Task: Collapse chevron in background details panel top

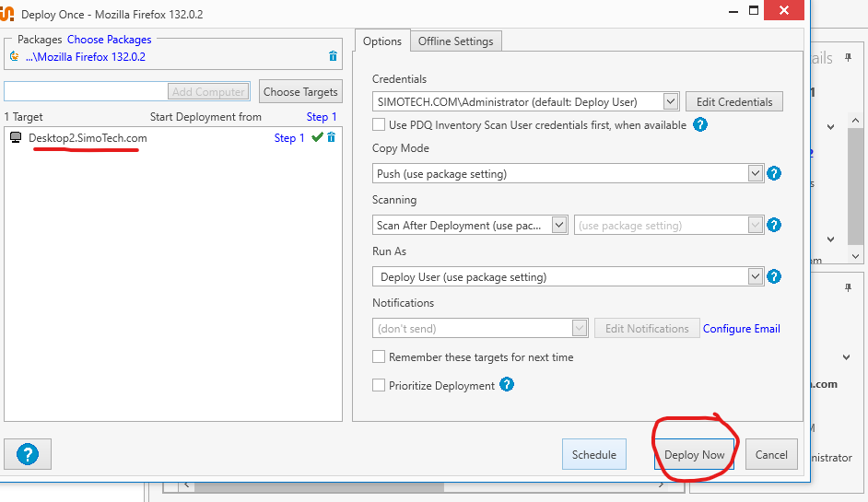Action: pyautogui.click(x=831, y=127)
